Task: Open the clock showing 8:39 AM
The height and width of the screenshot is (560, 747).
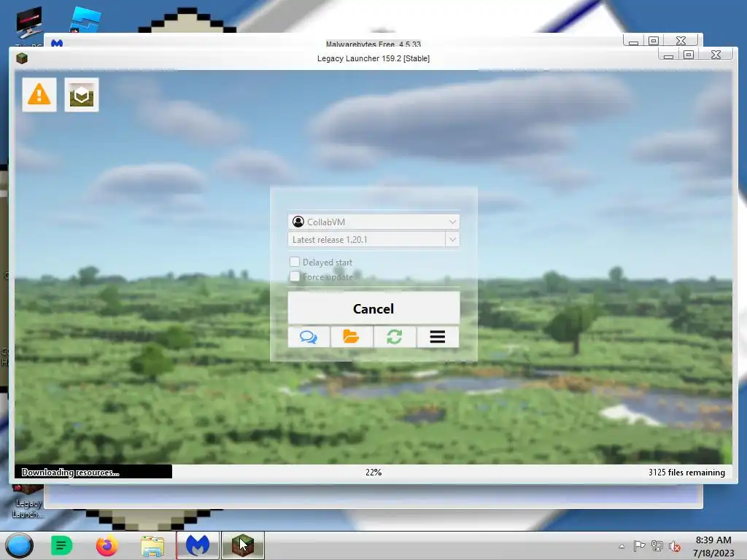Action: tap(713, 546)
